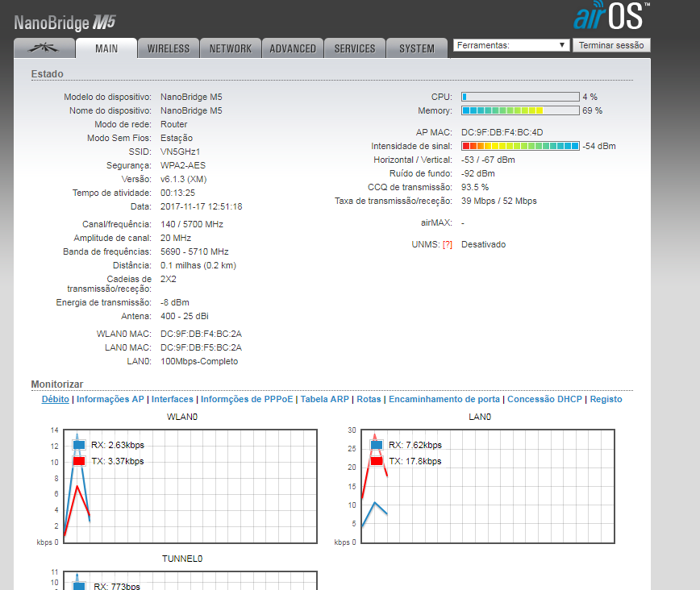
Task: Open the Débito monitor link
Action: (x=56, y=399)
